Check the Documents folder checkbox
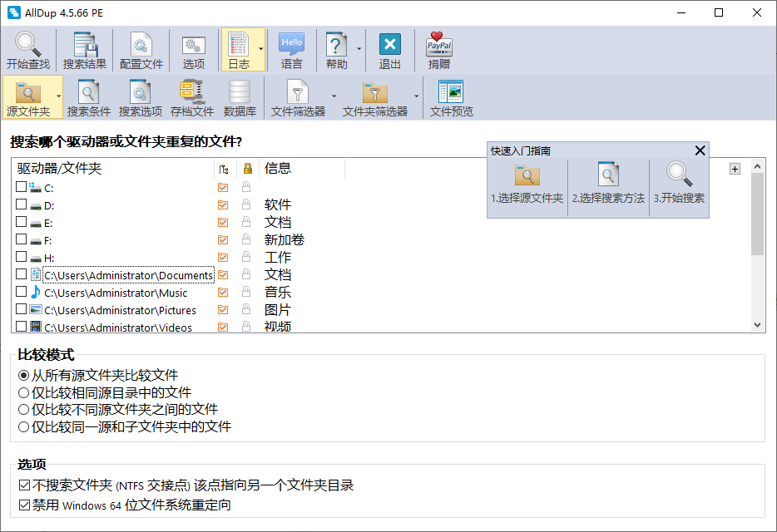777x532 pixels. pos(21,274)
